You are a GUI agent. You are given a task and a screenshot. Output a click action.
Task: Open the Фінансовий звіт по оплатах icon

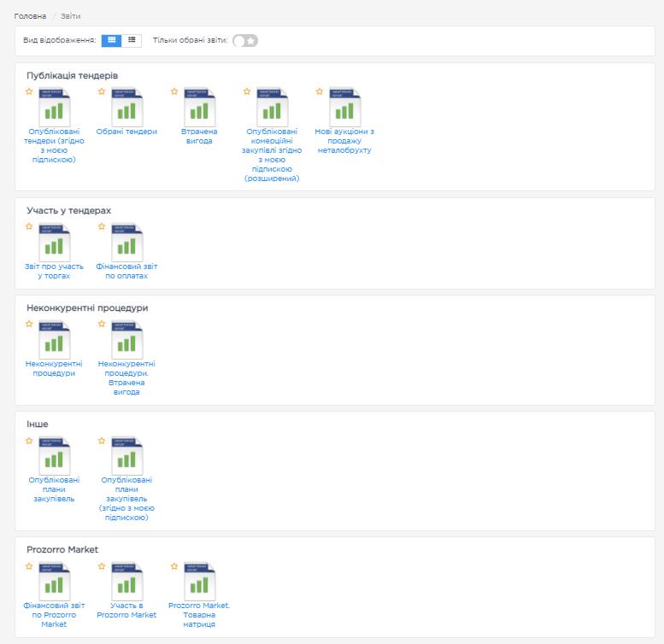(x=127, y=243)
